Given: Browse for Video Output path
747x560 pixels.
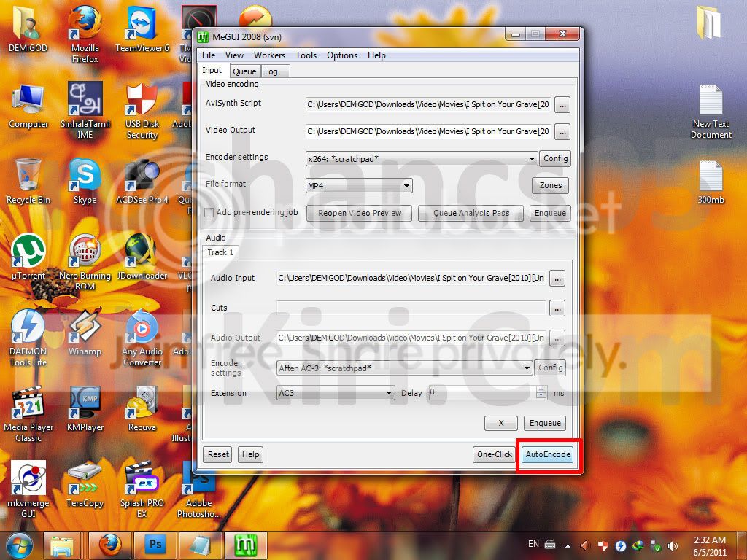Looking at the screenshot, I should [562, 131].
